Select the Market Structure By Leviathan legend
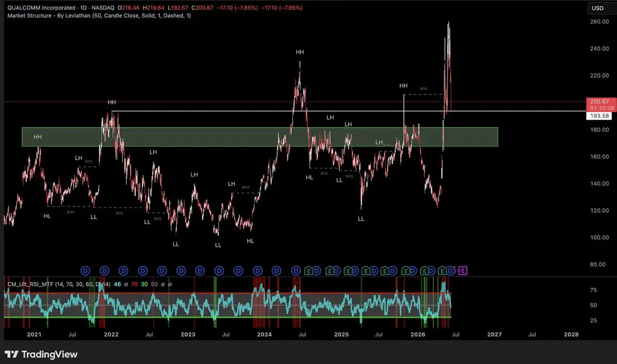617x364 pixels. (x=98, y=16)
